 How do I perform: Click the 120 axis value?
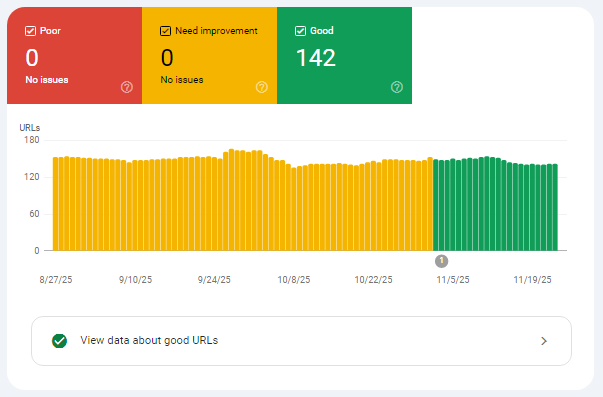click(32, 177)
